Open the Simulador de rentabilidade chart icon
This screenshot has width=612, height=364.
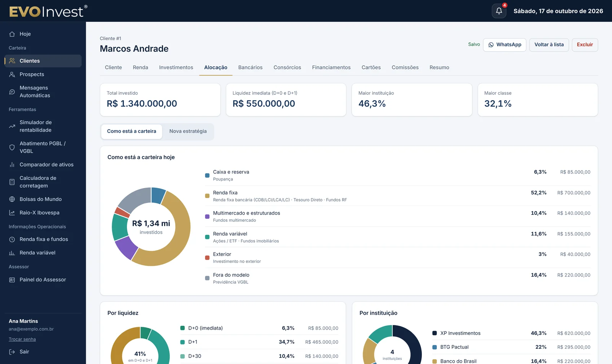click(12, 126)
